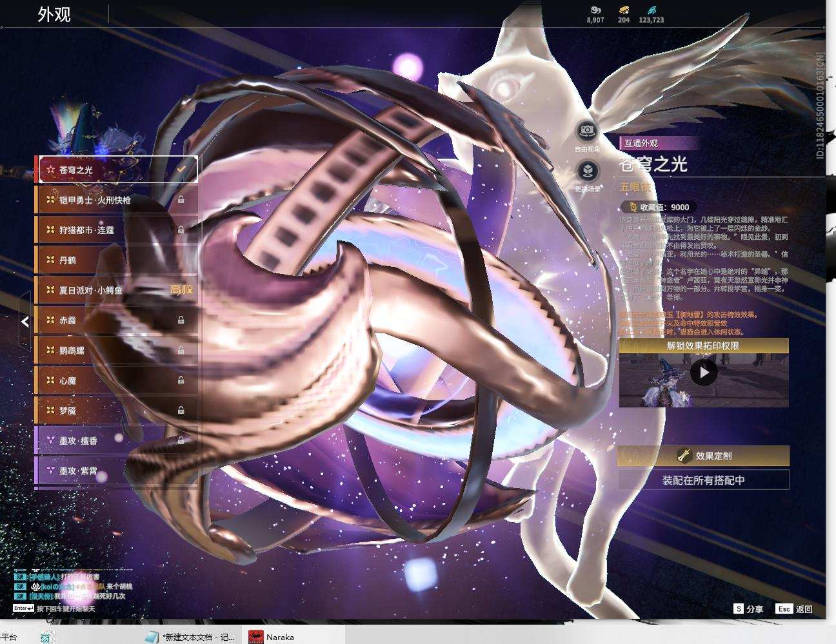Play the skin effect preview video

click(704, 372)
